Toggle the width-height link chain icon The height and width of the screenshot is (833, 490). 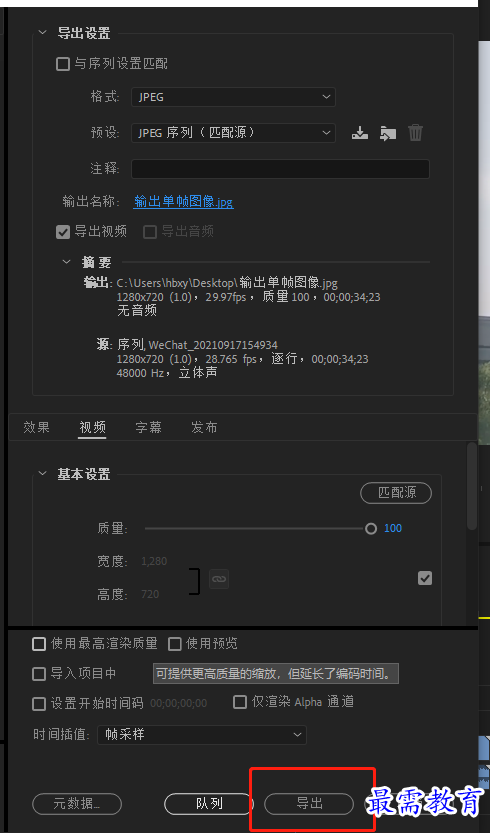click(219, 579)
